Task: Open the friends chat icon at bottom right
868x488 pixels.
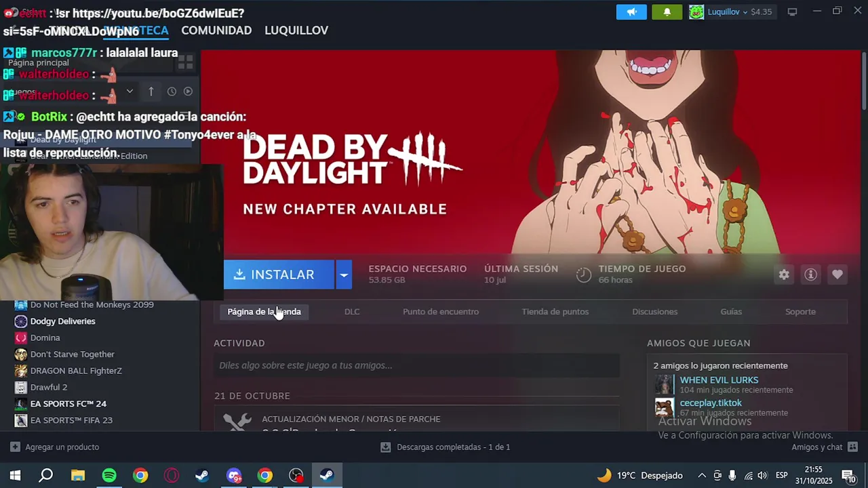Action: [852, 447]
